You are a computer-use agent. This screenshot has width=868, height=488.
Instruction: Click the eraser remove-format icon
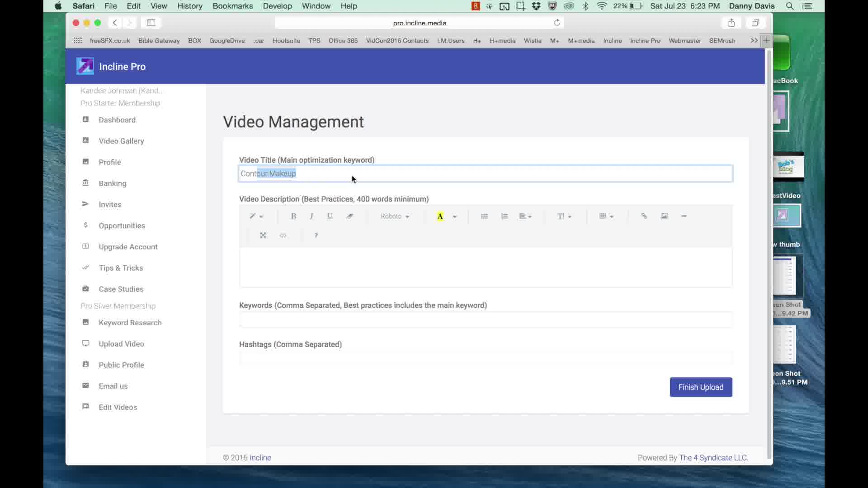pyautogui.click(x=349, y=216)
